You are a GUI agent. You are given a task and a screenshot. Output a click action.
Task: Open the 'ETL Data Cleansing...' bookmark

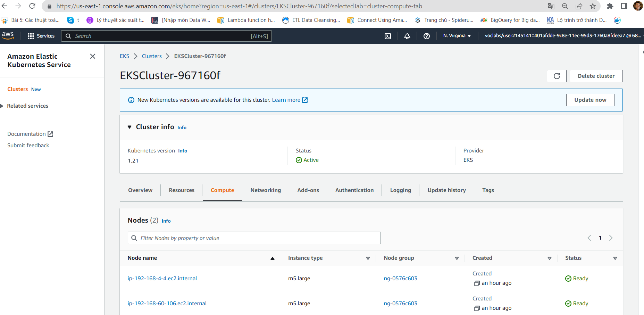coord(311,20)
